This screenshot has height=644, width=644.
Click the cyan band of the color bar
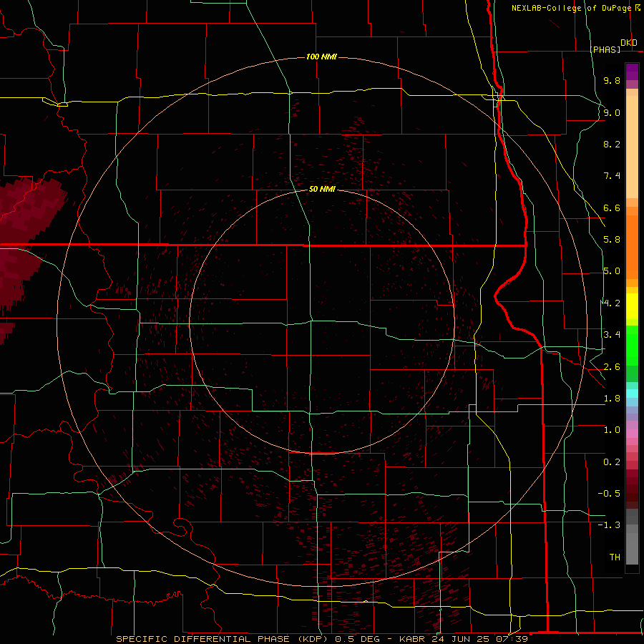pos(632,394)
